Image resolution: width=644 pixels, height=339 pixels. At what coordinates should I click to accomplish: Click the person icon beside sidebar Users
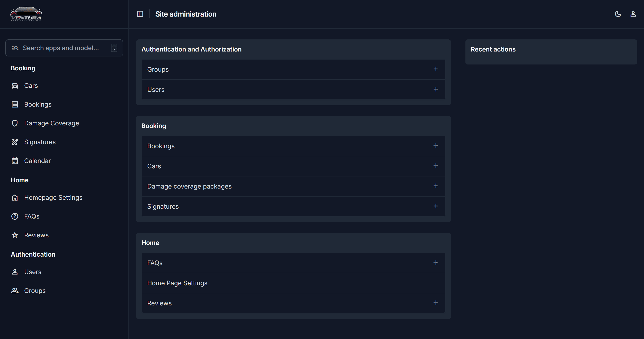pos(15,272)
